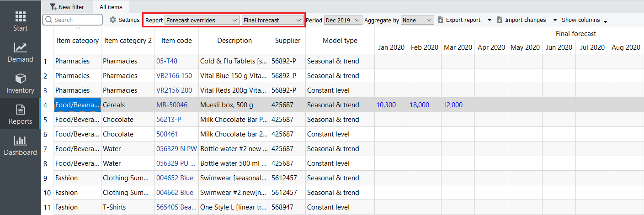
Task: Click the Import changes icon
Action: pyautogui.click(x=500, y=20)
